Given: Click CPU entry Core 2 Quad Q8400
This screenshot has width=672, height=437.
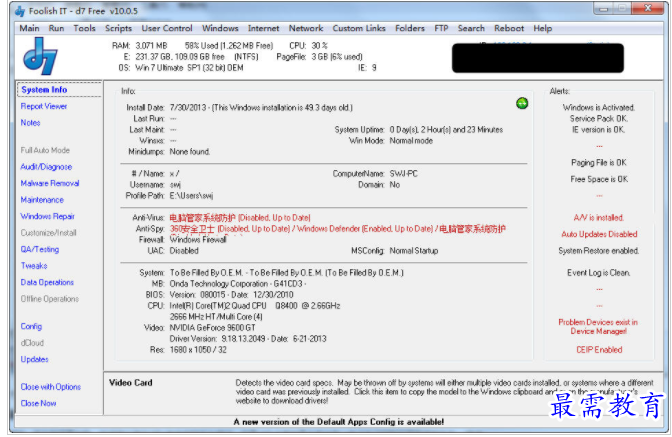Looking at the screenshot, I should point(255,306).
